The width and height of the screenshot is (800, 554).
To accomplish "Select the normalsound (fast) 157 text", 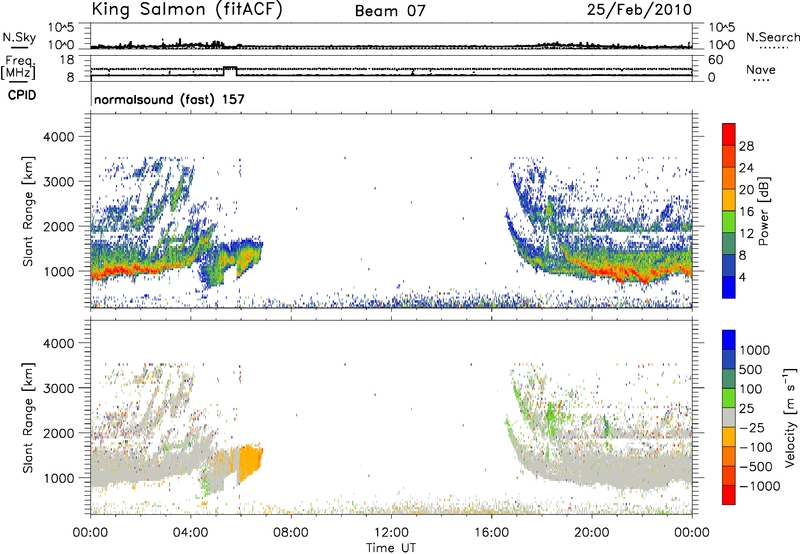I will click(x=169, y=99).
